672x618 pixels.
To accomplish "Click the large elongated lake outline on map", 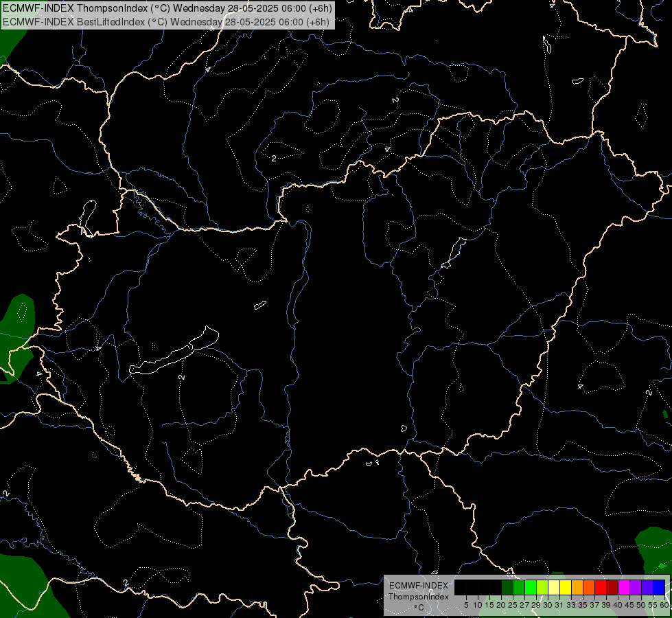I will (x=174, y=351).
